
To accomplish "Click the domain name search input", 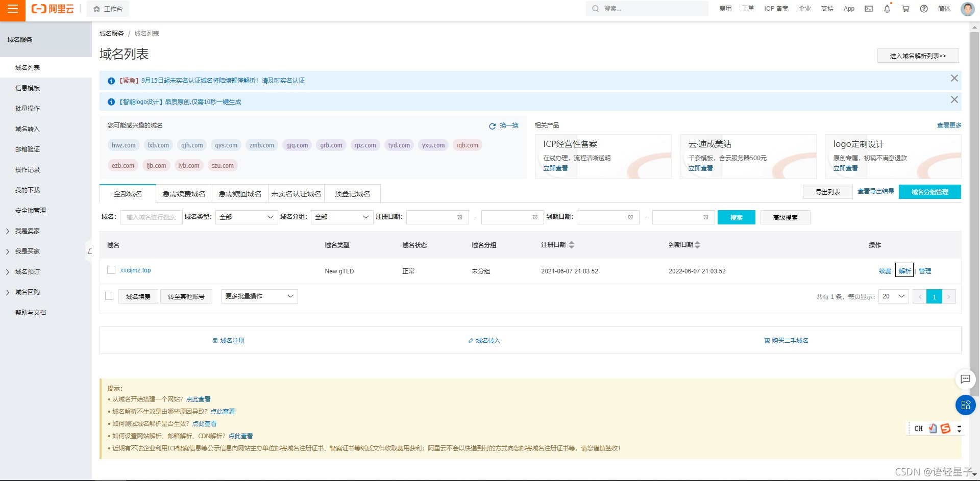I will [x=151, y=217].
